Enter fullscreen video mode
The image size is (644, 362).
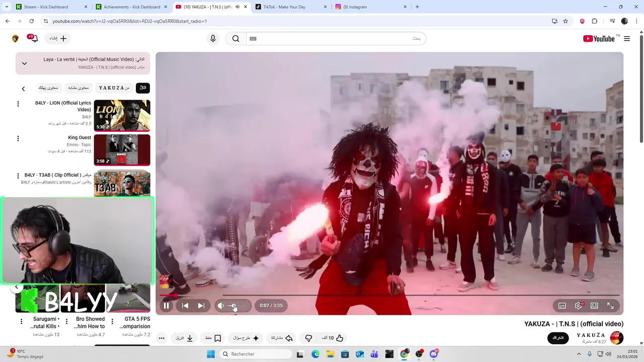pyautogui.click(x=610, y=306)
